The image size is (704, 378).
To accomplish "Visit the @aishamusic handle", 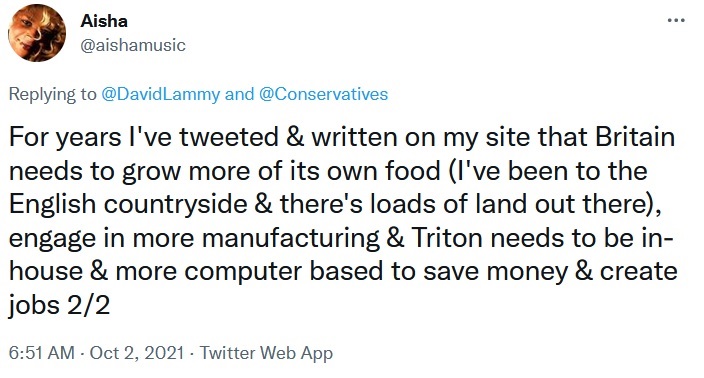I will tap(133, 45).
